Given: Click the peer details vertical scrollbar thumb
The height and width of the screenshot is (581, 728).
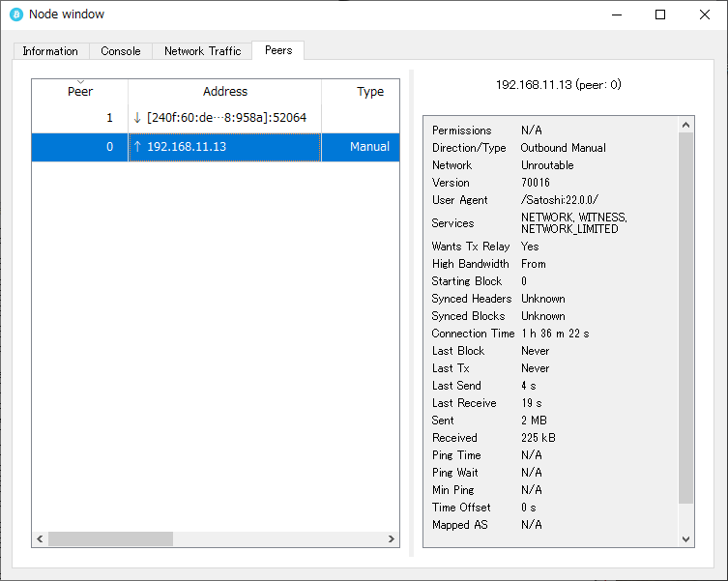Looking at the screenshot, I should pyautogui.click(x=685, y=318).
